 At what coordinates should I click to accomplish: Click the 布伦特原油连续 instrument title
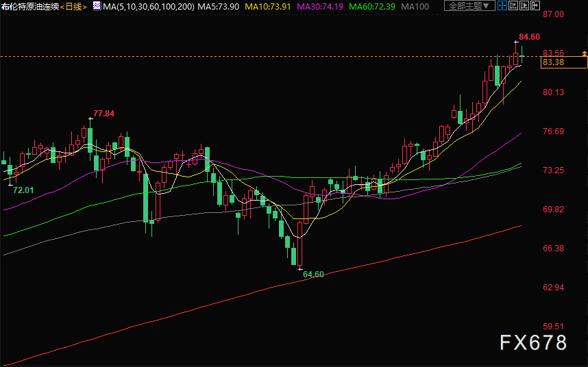pos(30,6)
